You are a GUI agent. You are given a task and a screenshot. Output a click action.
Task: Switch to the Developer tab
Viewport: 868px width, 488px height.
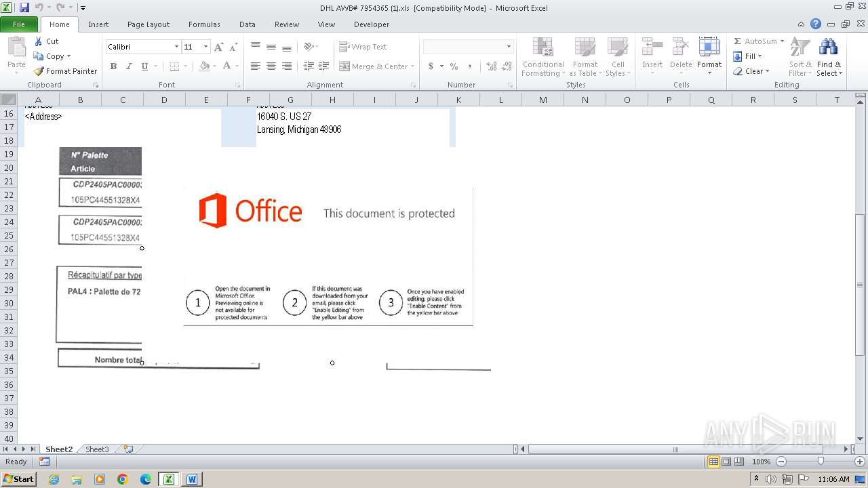pos(372,24)
